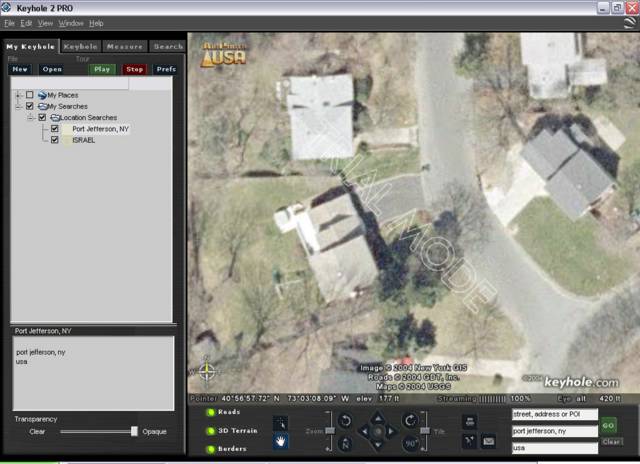Click the Play tour button
640x464 pixels.
pos(102,69)
